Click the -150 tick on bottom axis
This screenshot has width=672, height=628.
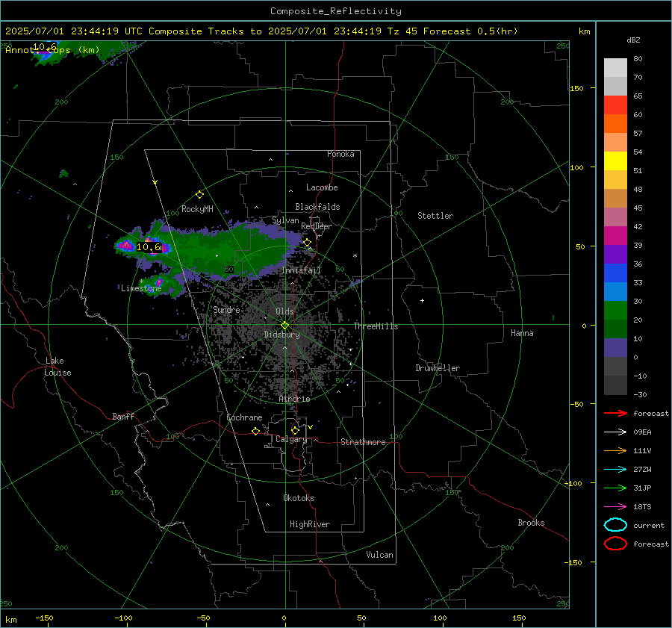pyautogui.click(x=44, y=618)
